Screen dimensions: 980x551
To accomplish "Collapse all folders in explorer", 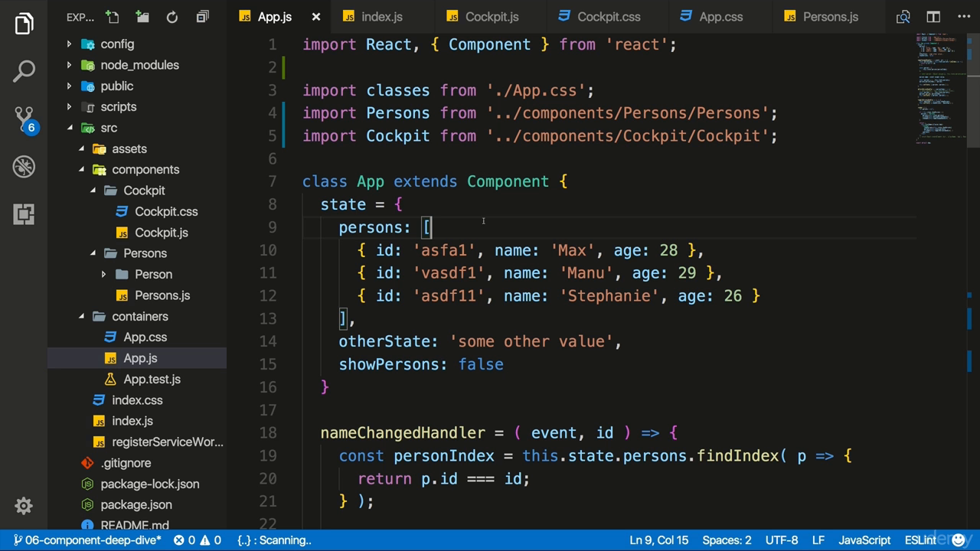I will coord(202,17).
